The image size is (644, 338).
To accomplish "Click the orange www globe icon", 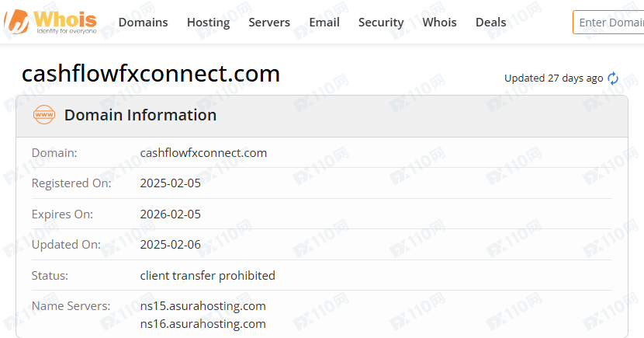I will (x=44, y=116).
